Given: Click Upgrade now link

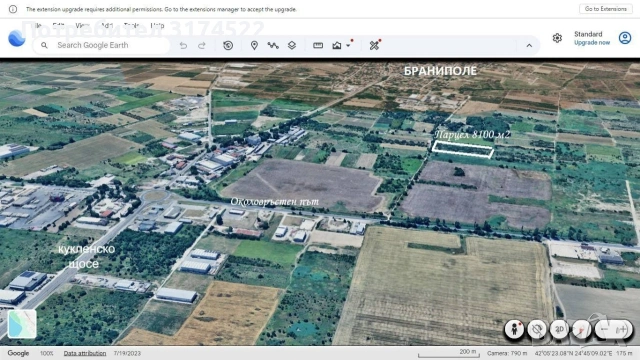Looking at the screenshot, I should point(592,42).
